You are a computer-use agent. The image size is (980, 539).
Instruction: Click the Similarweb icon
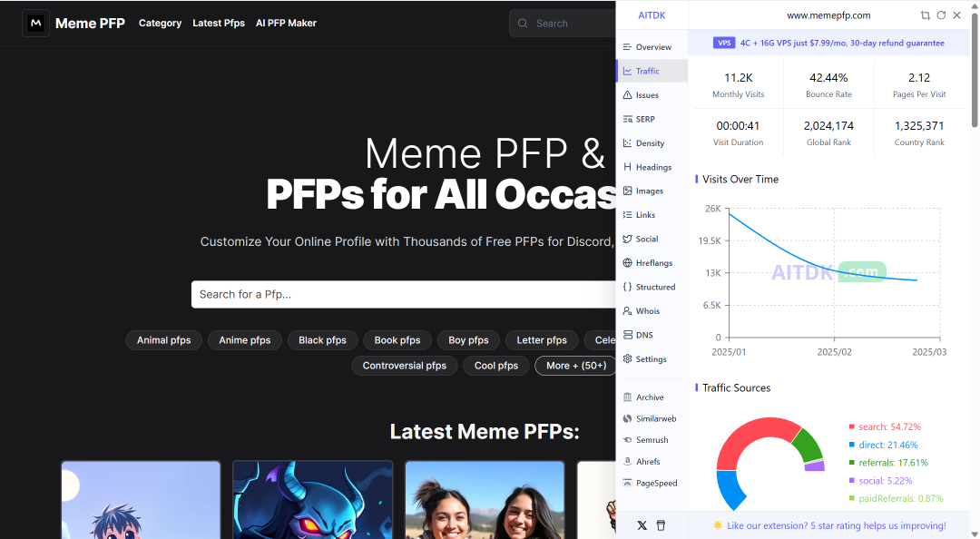point(628,418)
